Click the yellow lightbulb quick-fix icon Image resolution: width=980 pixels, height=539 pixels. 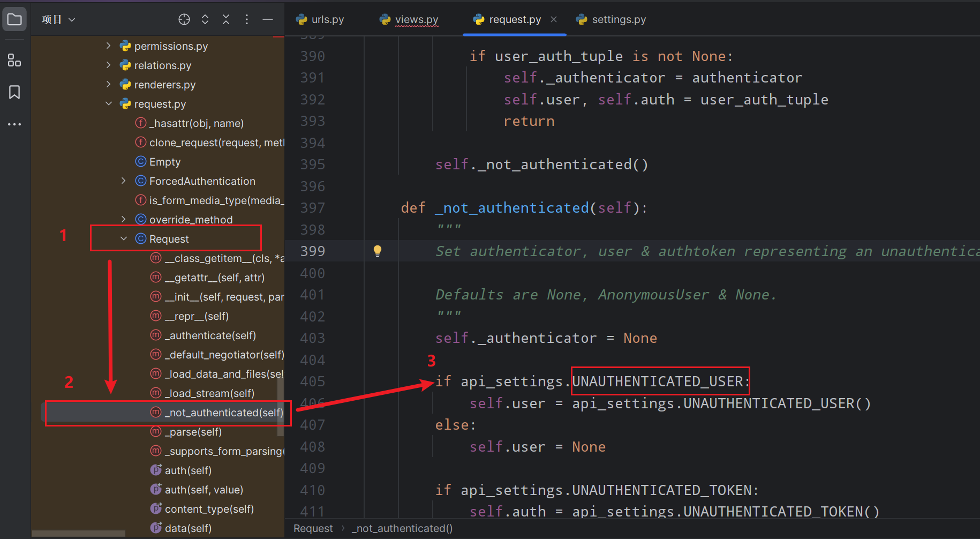[x=378, y=251]
